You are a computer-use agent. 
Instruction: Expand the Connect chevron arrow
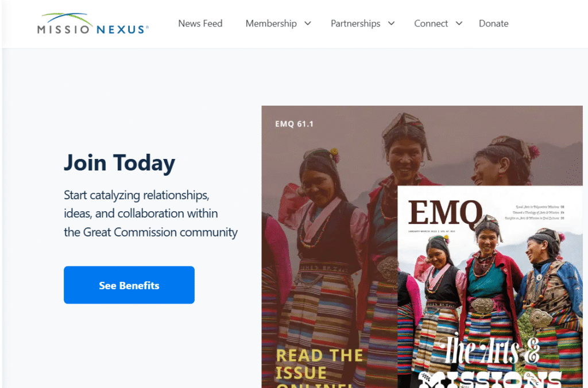[x=459, y=24]
